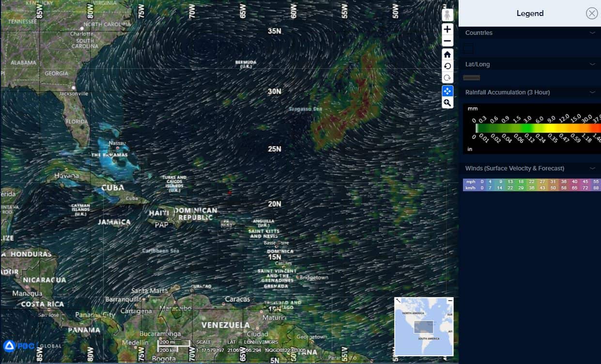Screen dimensions: 601x364
Task: Collapse the Rainfall Accumulation legend section
Action: (x=592, y=92)
